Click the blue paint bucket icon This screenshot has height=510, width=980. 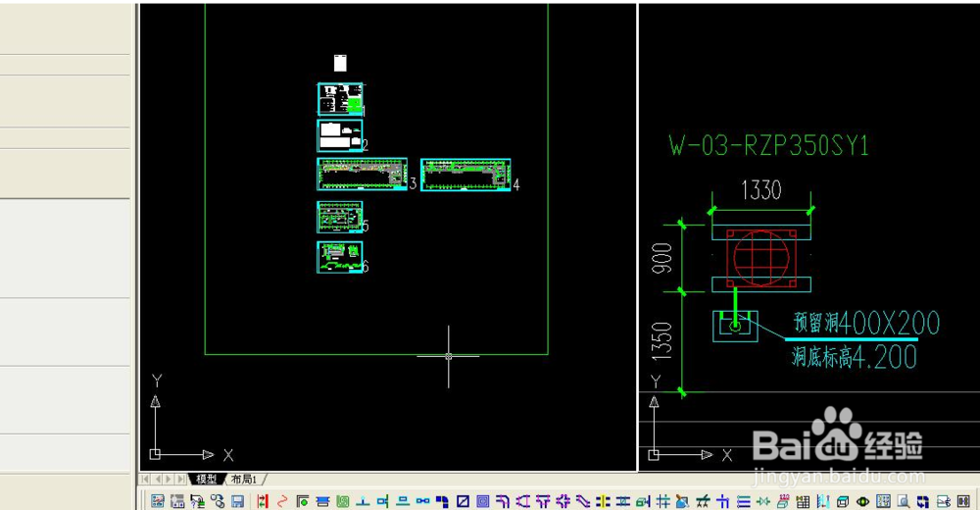(x=682, y=501)
